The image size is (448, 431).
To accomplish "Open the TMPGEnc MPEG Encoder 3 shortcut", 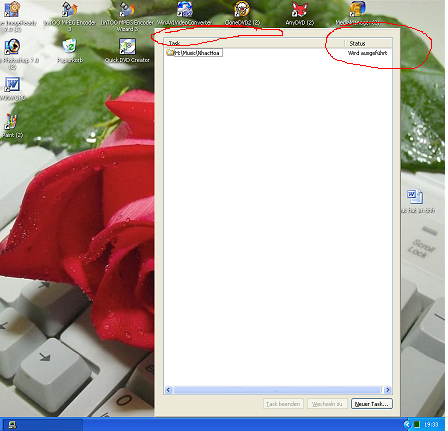I will [69, 9].
